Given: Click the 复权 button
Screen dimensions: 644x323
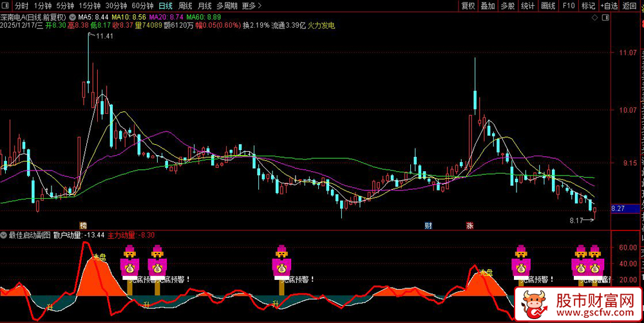Looking at the screenshot, I should coord(468,6).
